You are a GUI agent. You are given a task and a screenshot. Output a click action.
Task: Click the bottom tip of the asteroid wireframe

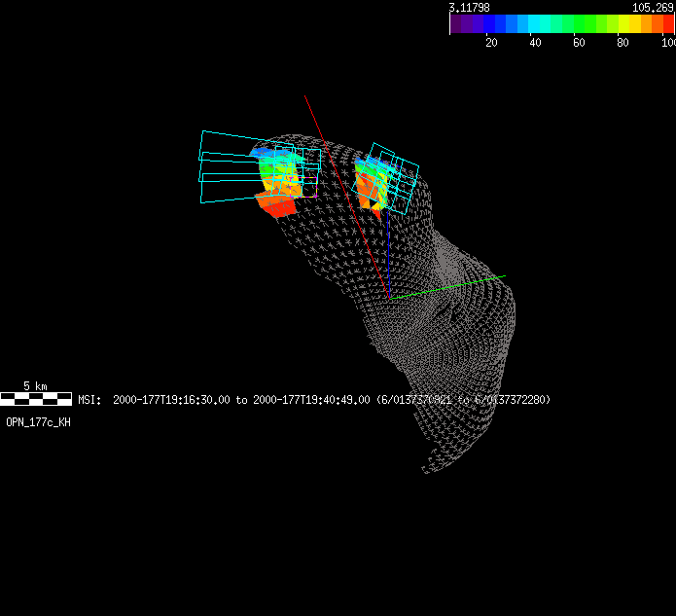coord(425,472)
